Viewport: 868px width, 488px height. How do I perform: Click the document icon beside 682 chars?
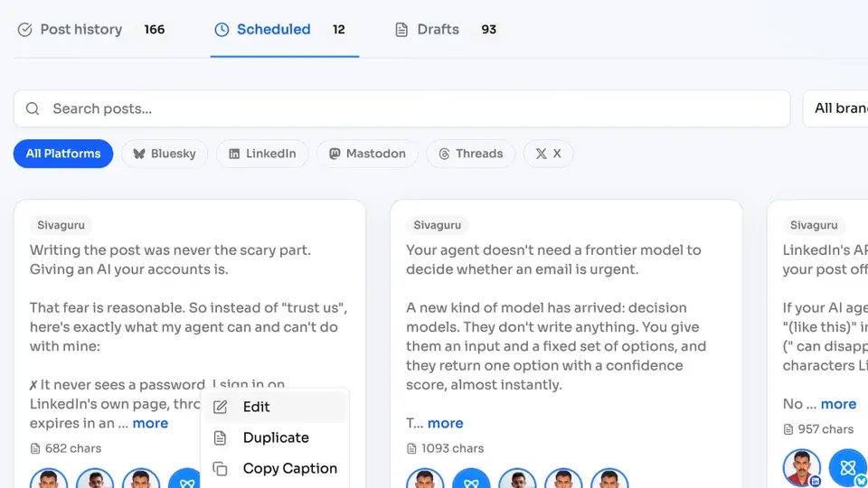(35, 449)
